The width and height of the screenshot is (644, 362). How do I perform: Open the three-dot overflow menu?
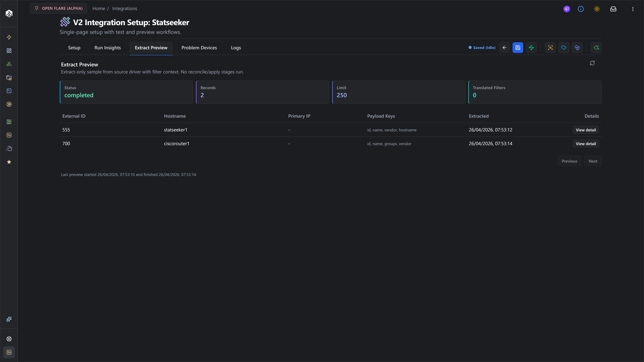coord(633,9)
